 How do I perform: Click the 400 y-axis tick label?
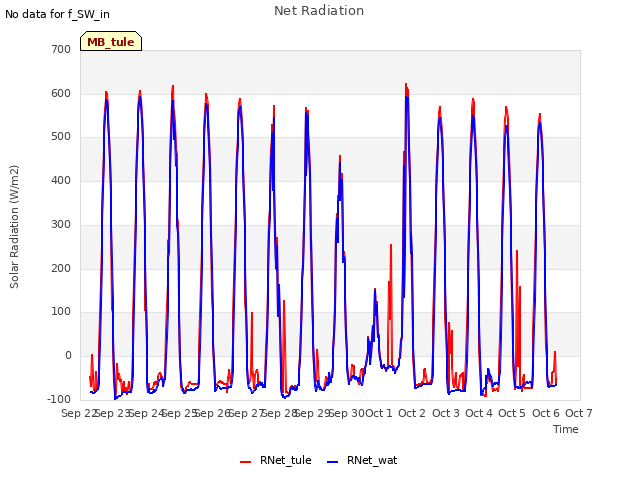tap(61, 180)
